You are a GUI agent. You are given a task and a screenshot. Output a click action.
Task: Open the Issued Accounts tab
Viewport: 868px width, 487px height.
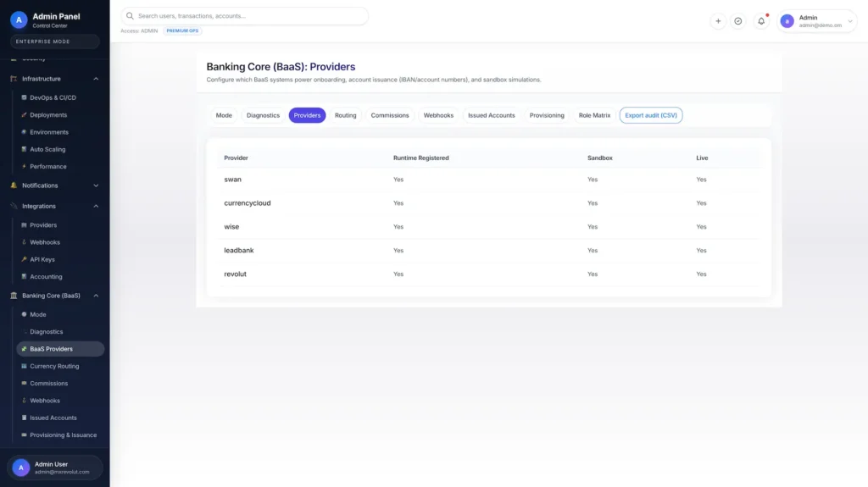click(492, 115)
